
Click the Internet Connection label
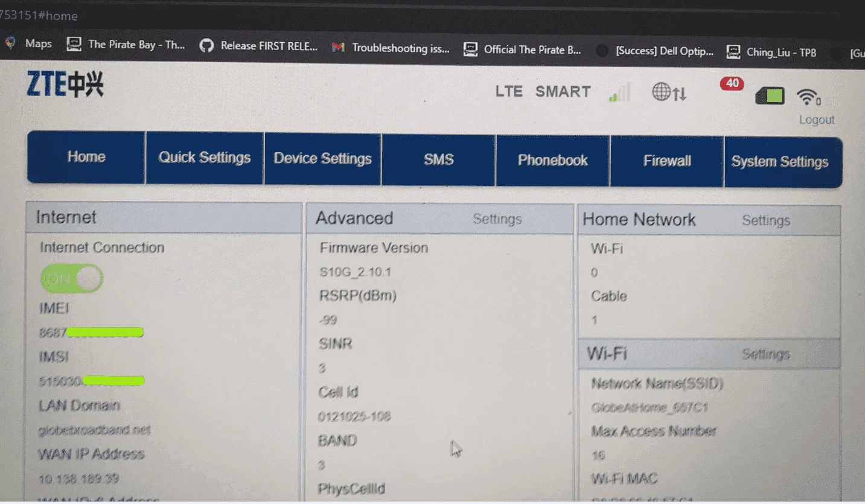102,247
